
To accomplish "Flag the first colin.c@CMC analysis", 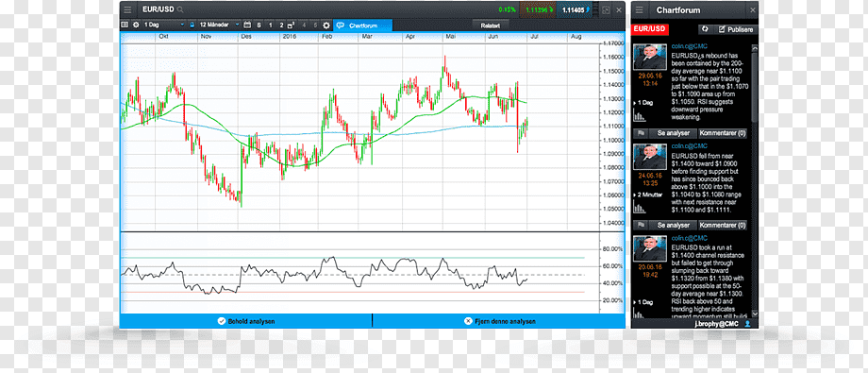I will [x=640, y=133].
